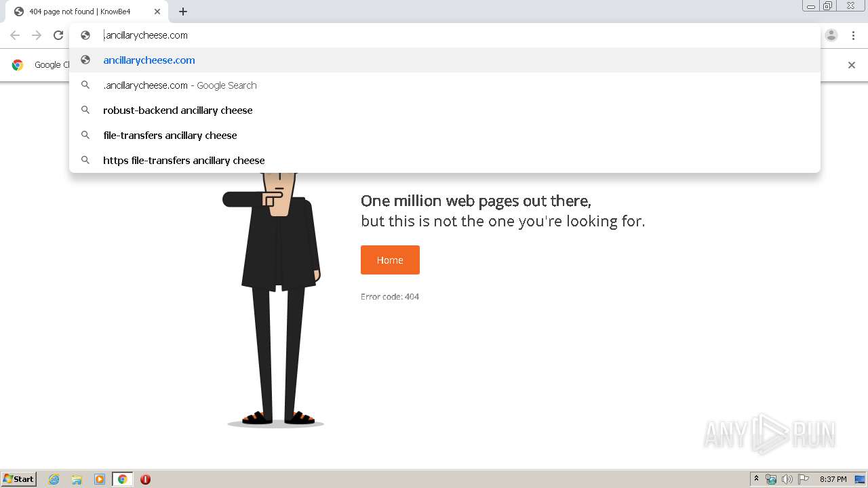
Task: Open a new tab with plus button
Action: pyautogui.click(x=183, y=12)
